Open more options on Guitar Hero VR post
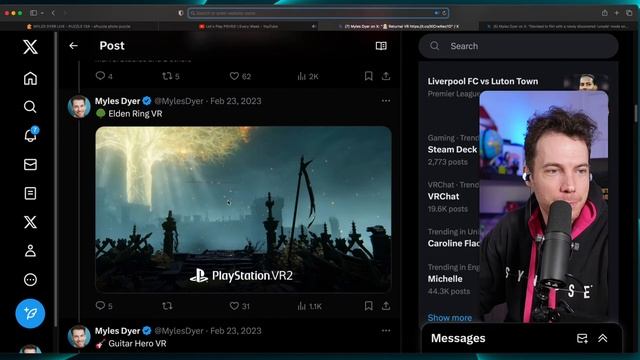This screenshot has width=640, height=360. [386, 331]
